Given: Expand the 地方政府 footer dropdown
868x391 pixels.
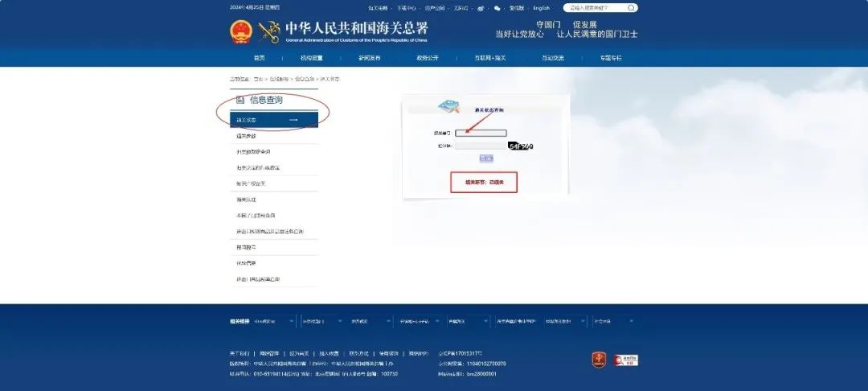Looking at the screenshot, I should click(x=371, y=321).
